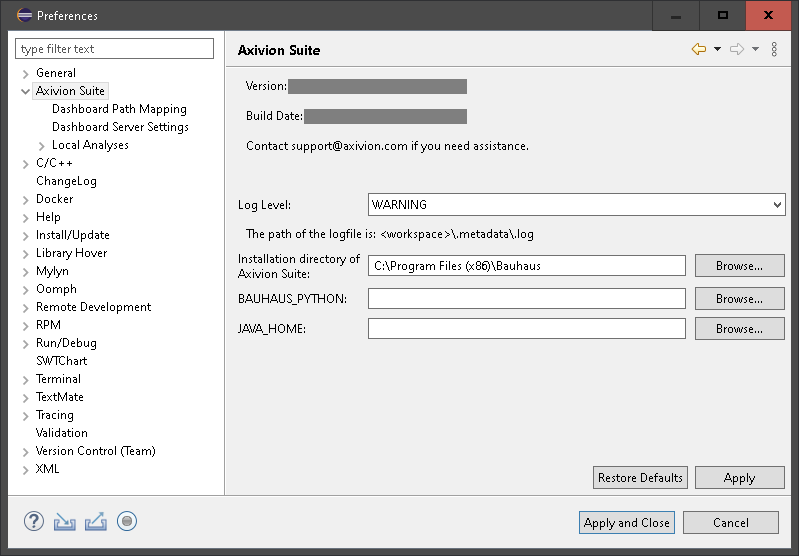Click the Import preferences icon
This screenshot has width=799, height=556.
(x=65, y=522)
